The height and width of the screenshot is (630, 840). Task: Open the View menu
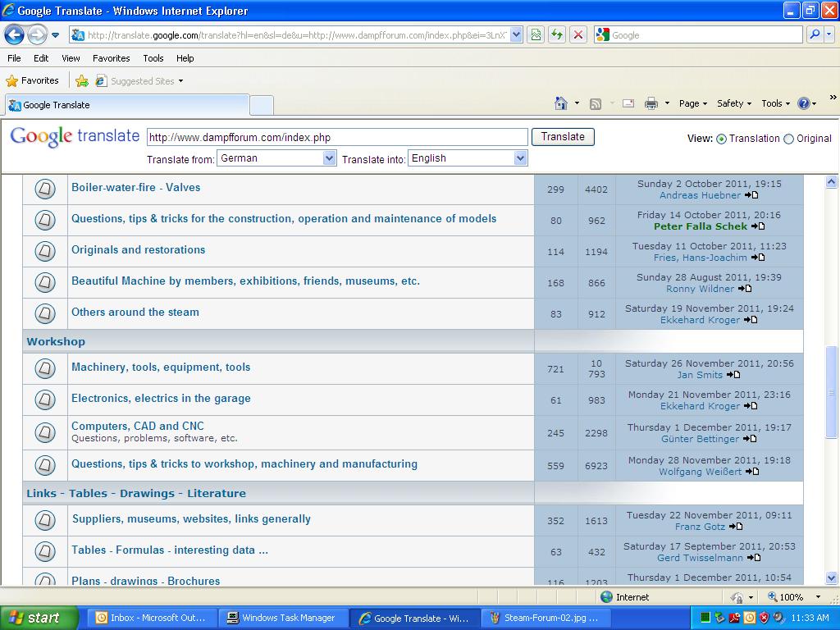(x=71, y=58)
